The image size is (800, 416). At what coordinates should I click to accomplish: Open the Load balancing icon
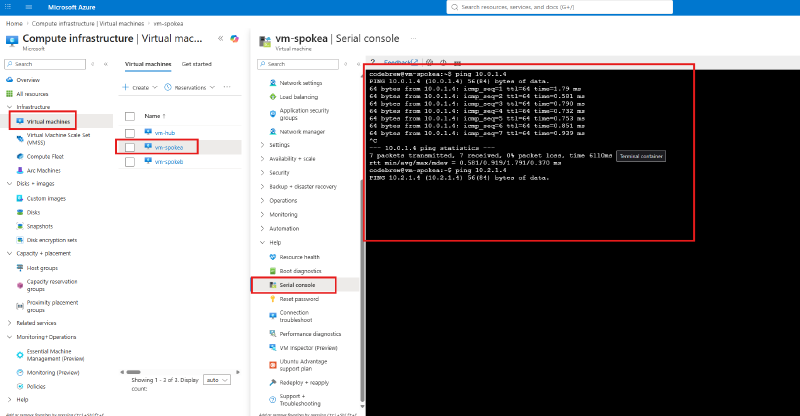(272, 96)
